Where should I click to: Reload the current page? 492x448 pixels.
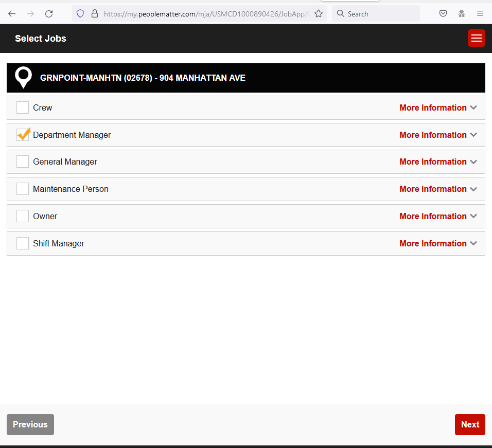[x=49, y=13]
